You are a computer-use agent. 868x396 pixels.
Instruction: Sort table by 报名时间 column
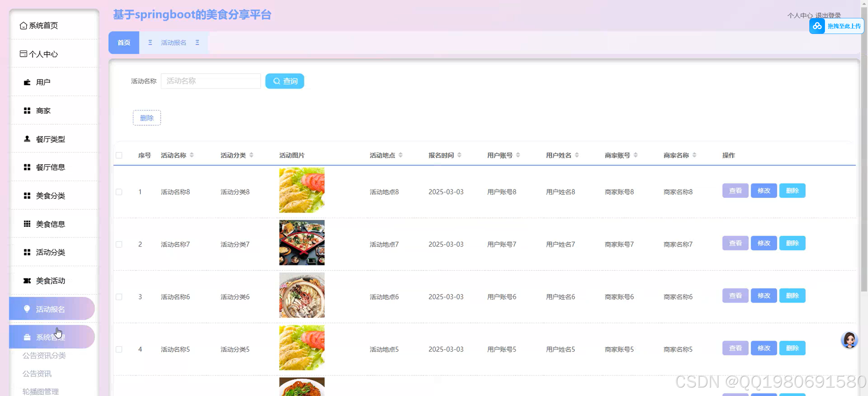tap(460, 155)
